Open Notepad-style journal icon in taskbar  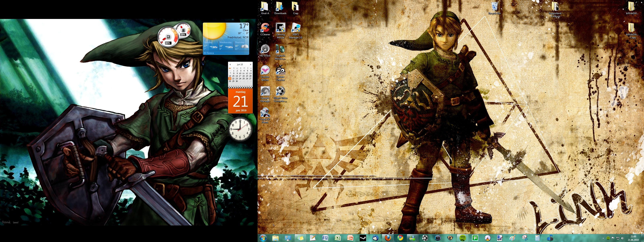313,238
